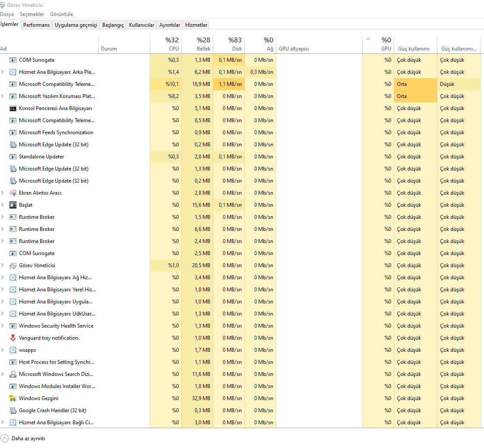The width and height of the screenshot is (484, 448).
Task: Click the Google Crash Handler icon
Action: point(13,411)
